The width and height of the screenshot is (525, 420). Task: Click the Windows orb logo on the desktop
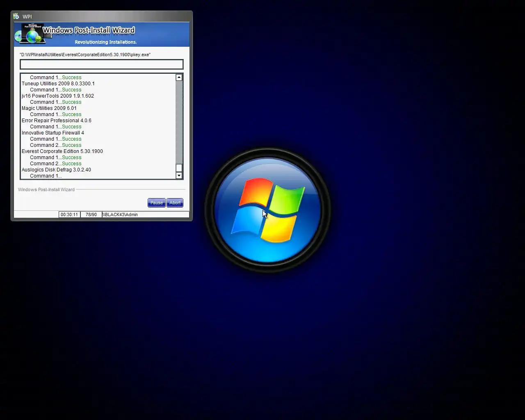(267, 210)
